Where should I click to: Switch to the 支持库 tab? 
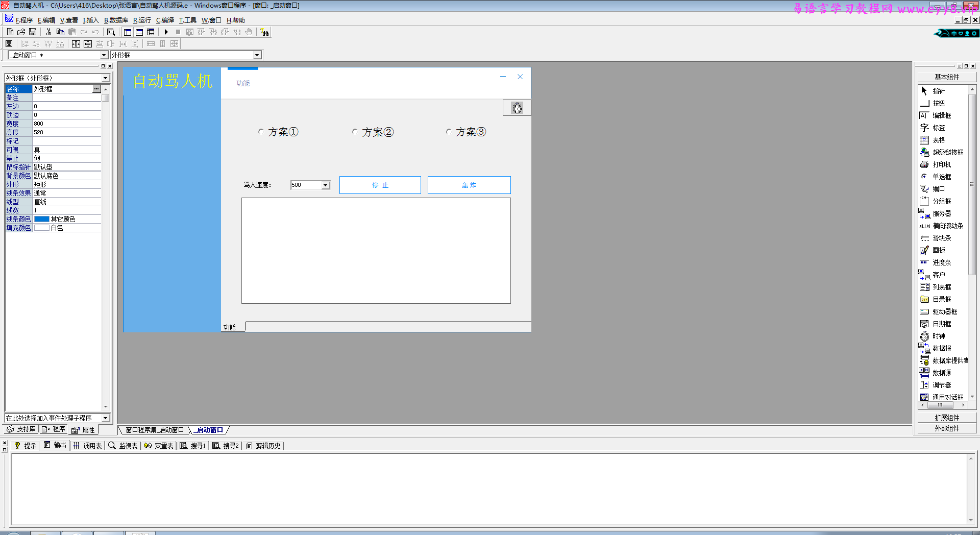pyautogui.click(x=21, y=429)
